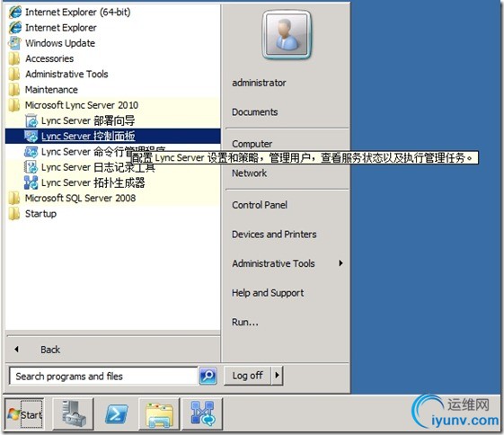Launch Lync Server 拓扑生成器 text entry
Viewport: 504px width, 435px height.
93,182
